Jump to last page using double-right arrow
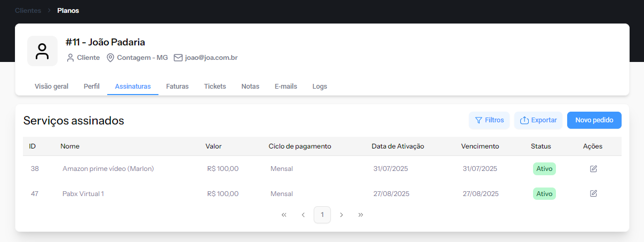The height and width of the screenshot is (242, 644). pyautogui.click(x=361, y=215)
